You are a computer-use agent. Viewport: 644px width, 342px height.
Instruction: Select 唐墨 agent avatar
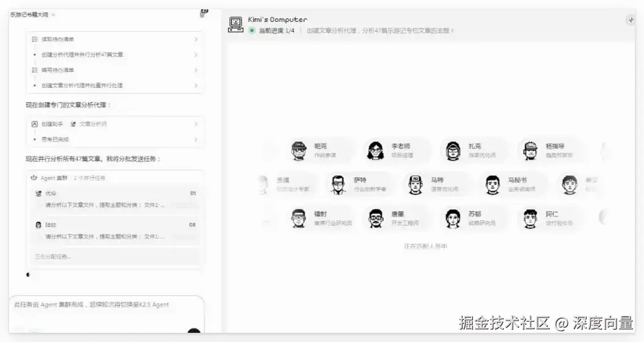[376, 218]
